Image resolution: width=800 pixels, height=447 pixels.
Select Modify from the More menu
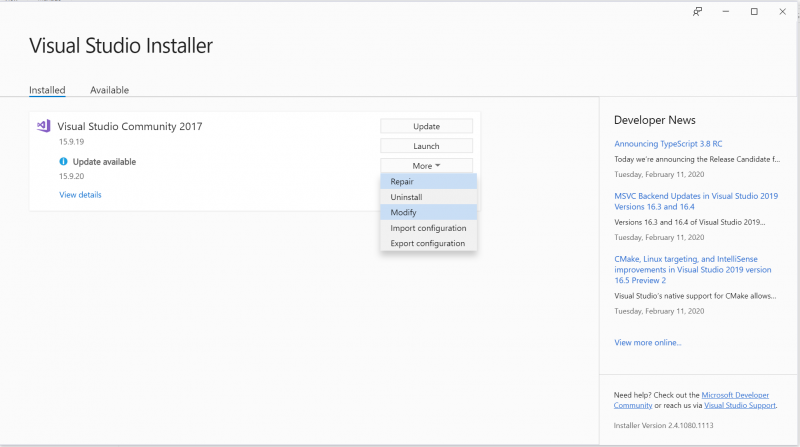tap(429, 212)
